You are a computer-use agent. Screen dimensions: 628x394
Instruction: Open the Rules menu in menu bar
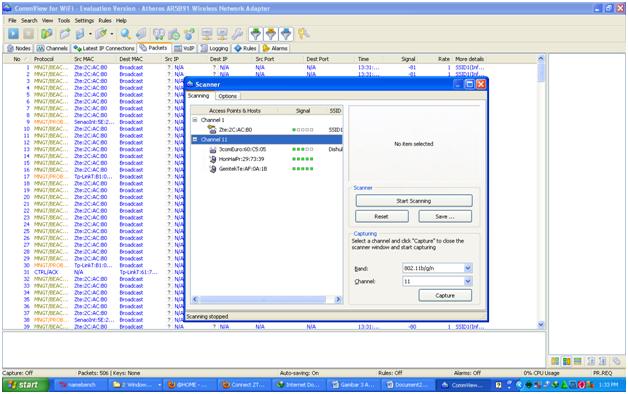click(x=105, y=20)
